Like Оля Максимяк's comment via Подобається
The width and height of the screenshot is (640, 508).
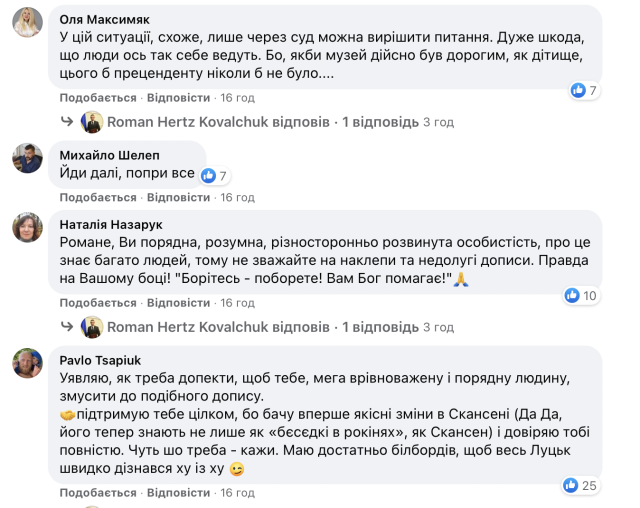(x=97, y=98)
